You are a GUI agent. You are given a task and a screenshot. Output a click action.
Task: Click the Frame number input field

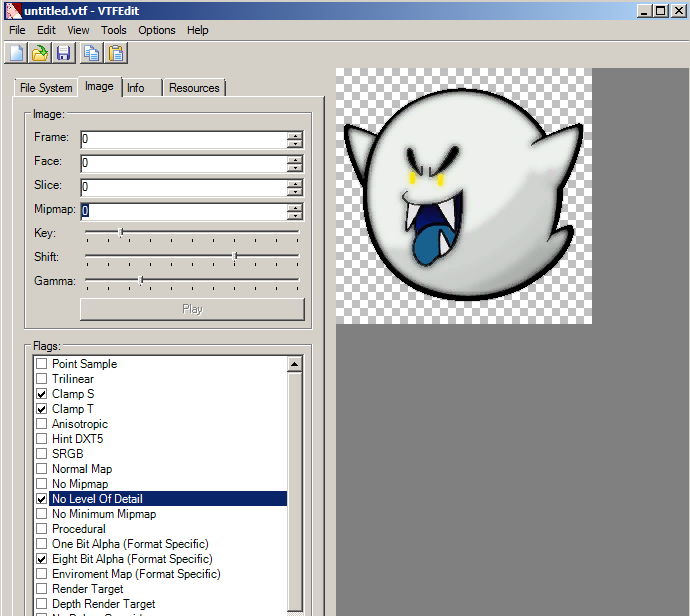pos(184,139)
